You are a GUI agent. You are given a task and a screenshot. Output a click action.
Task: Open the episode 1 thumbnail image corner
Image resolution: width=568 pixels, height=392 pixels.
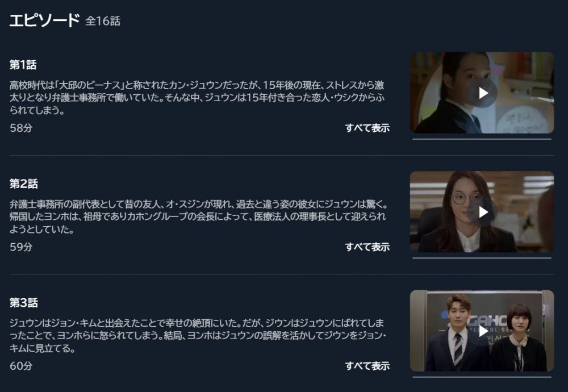(482, 93)
